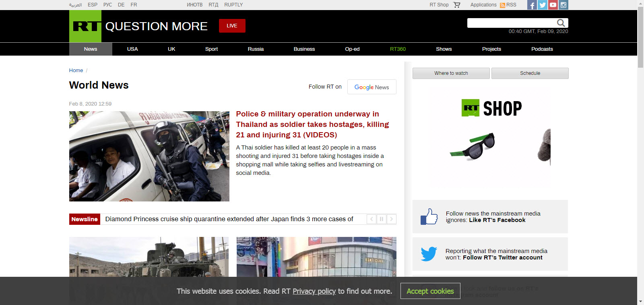644x305 pixels.
Task: Open RT's Instagram icon in header
Action: (x=563, y=5)
